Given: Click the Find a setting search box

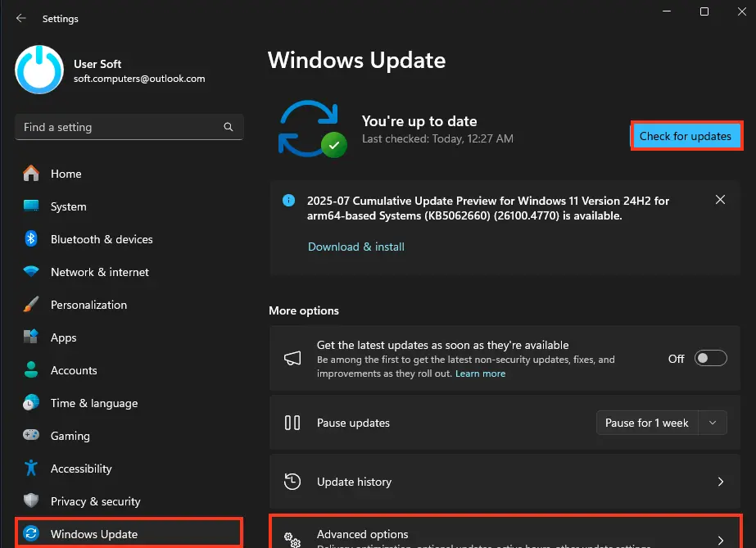Looking at the screenshot, I should (119, 128).
